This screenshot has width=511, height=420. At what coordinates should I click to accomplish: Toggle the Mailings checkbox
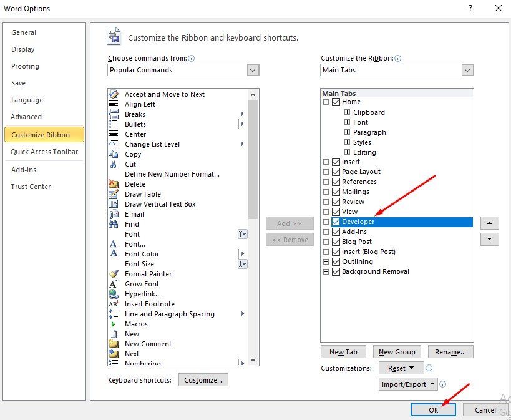coord(336,192)
